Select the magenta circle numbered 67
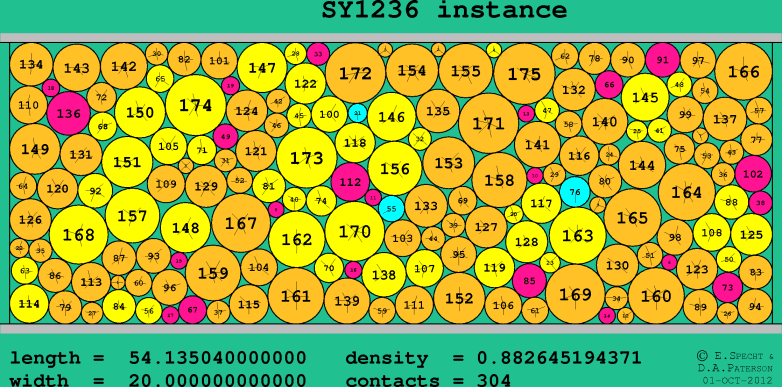 [x=193, y=310]
